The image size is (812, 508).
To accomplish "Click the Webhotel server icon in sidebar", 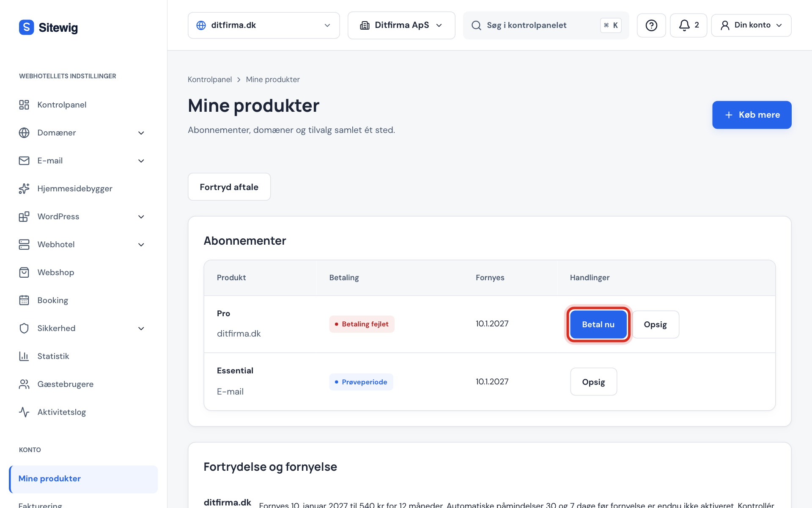I will click(24, 244).
